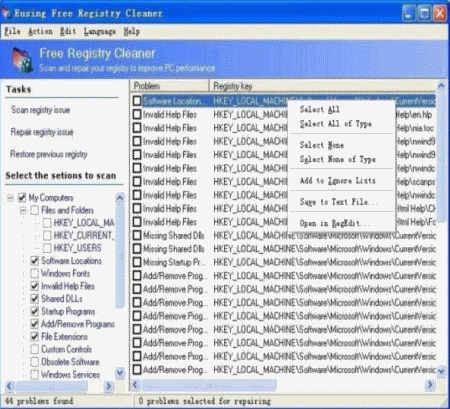
Task: Toggle HKEY_CURRENT_ checkbox in tree
Action: pyautogui.click(x=47, y=236)
